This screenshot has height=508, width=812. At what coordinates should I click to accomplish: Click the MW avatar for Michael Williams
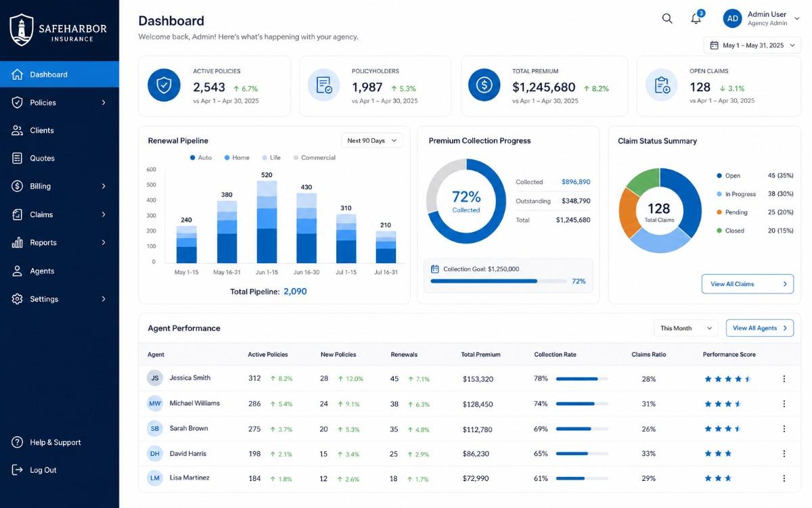tap(155, 404)
